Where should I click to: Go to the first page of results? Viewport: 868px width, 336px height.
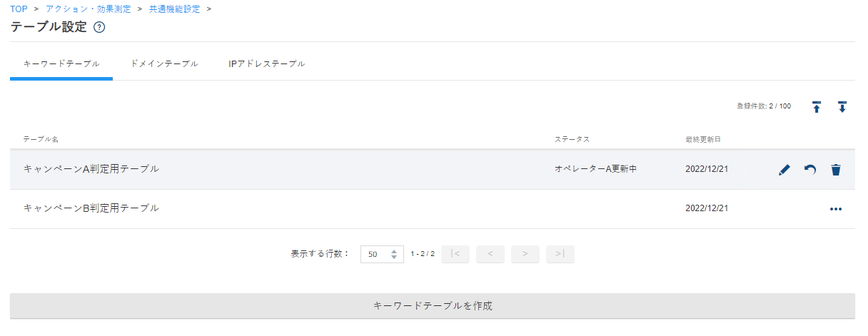point(455,254)
